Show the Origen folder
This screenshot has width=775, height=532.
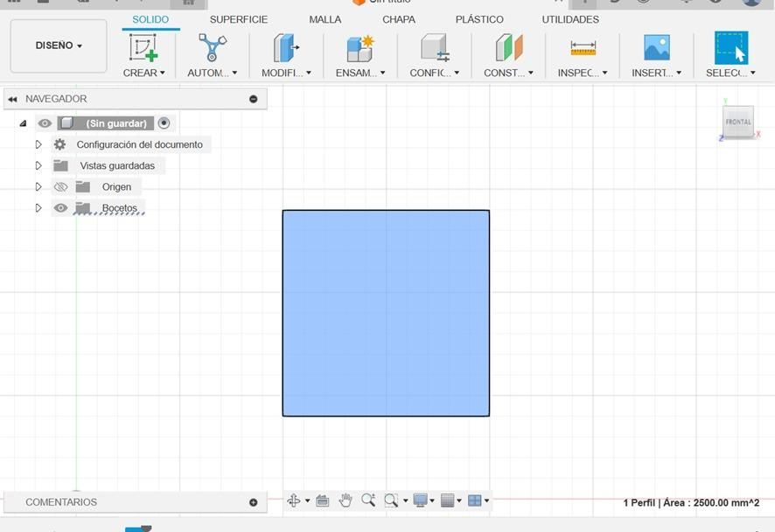[60, 187]
